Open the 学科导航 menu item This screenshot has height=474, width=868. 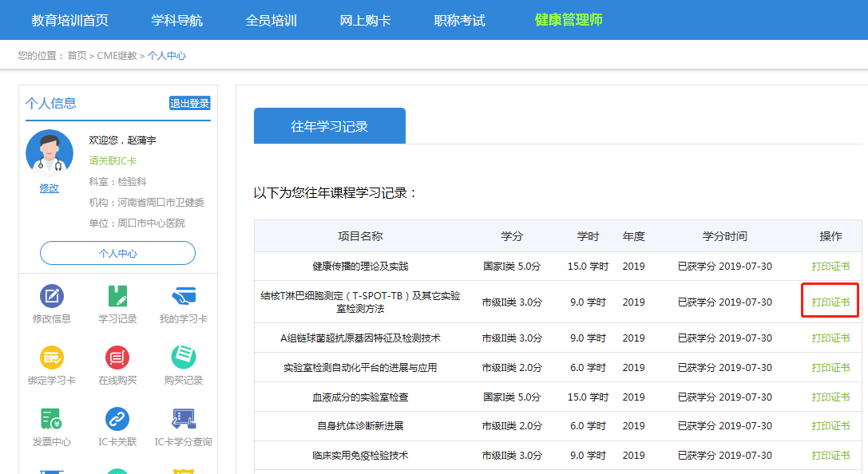point(176,21)
